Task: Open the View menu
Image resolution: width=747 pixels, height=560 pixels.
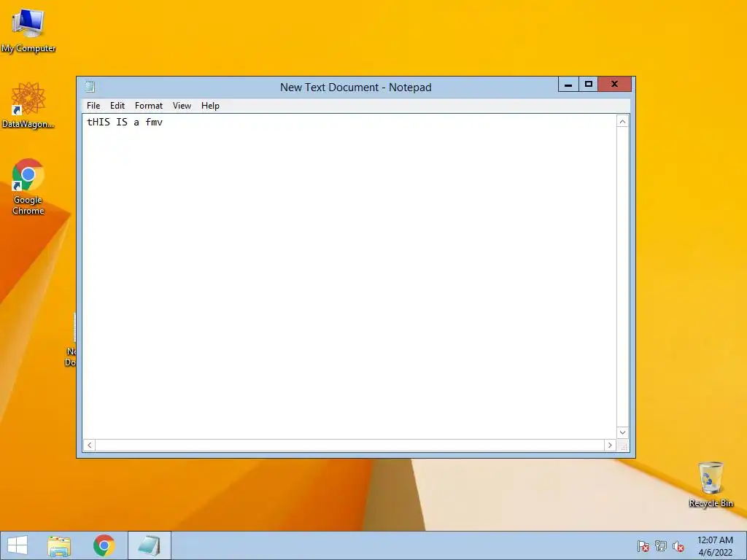Action: point(182,106)
